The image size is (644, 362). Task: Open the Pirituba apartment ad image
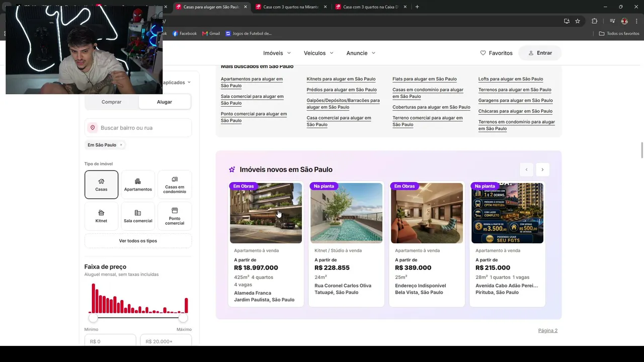(507, 213)
